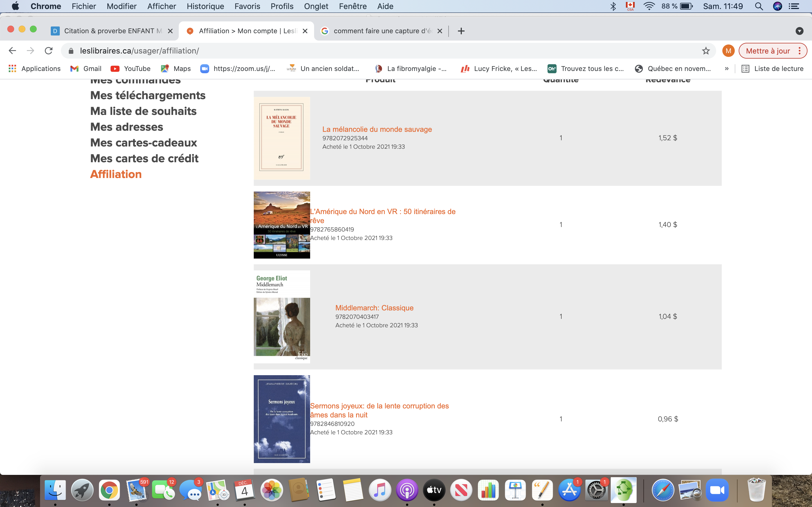Screen dimensions: 812x507
Task: Open the tab search dropdown arrow
Action: [799, 31]
